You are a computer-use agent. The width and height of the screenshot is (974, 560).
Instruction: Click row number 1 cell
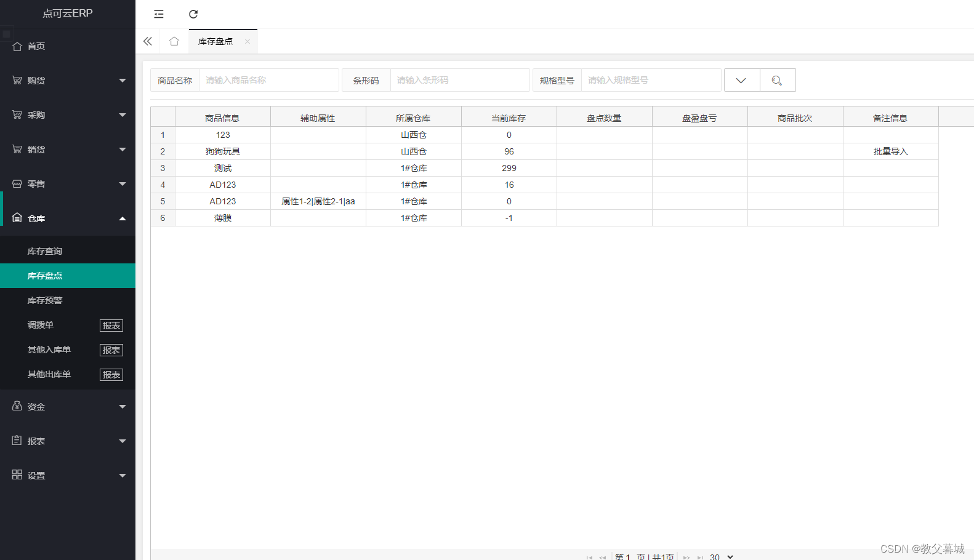(x=163, y=135)
